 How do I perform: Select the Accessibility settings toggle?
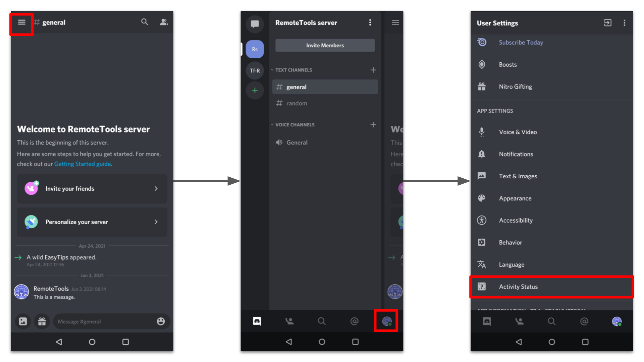pyautogui.click(x=515, y=220)
